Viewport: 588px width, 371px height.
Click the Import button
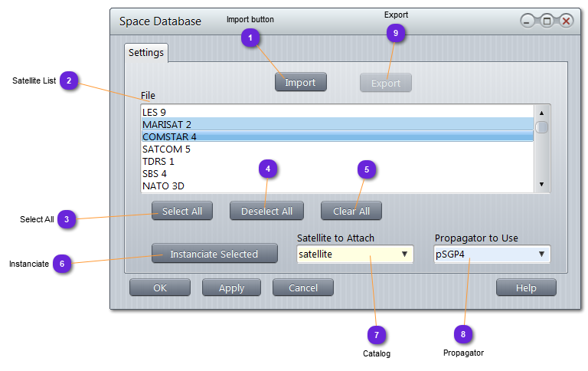(300, 82)
